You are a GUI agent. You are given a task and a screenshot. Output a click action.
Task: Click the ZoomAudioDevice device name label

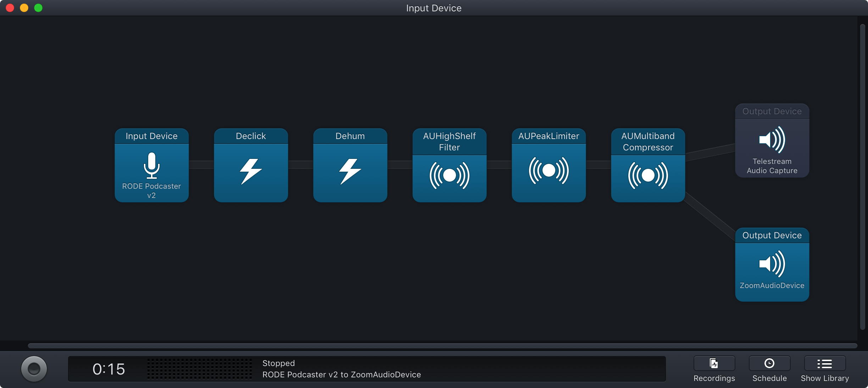coord(772,286)
